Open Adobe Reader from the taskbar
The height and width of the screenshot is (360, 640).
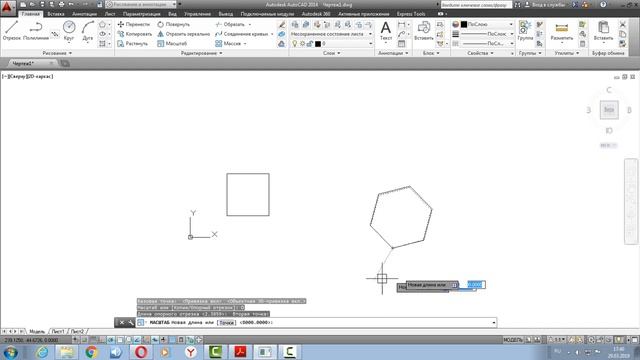[x=240, y=352]
